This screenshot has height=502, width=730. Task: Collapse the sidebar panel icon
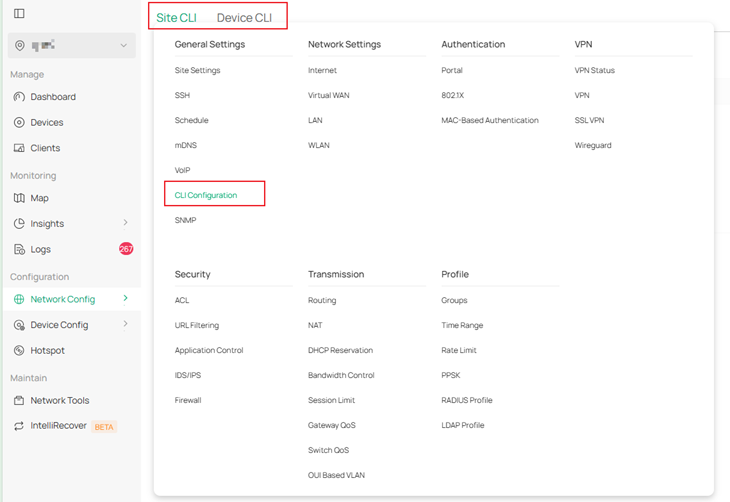coord(19,14)
